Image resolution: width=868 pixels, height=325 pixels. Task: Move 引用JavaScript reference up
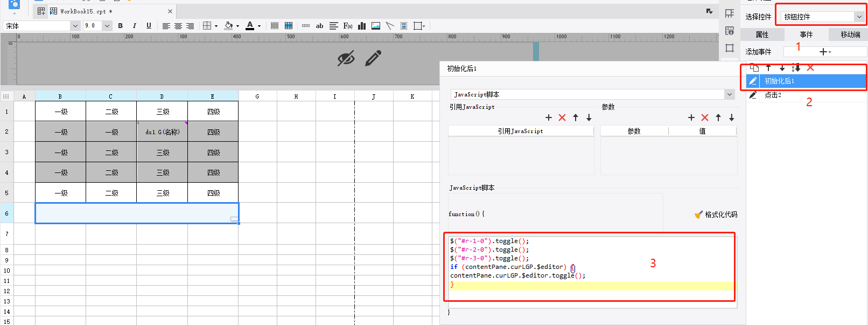(x=576, y=117)
